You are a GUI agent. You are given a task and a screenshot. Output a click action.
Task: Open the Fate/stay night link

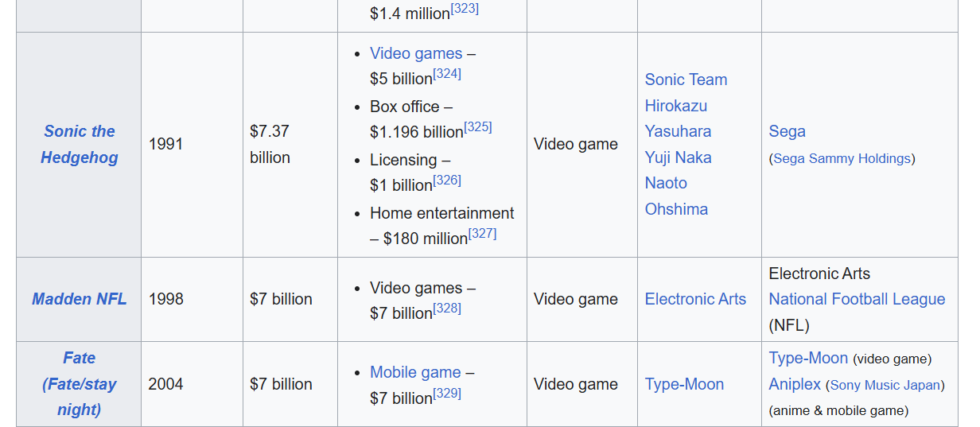pyautogui.click(x=79, y=383)
